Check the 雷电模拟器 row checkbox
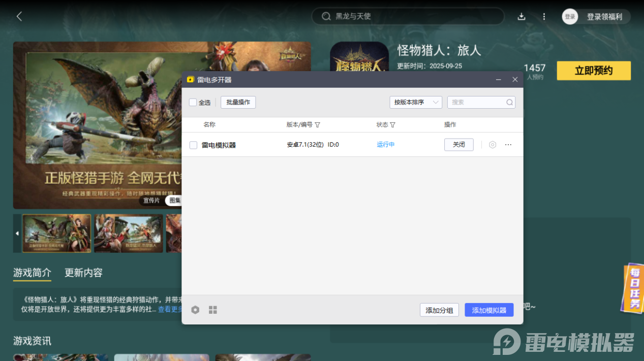 click(193, 145)
